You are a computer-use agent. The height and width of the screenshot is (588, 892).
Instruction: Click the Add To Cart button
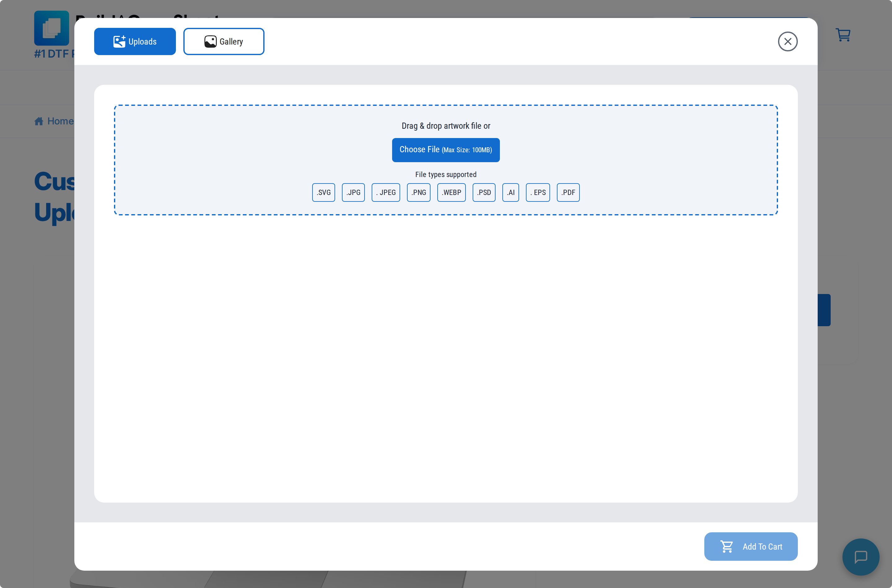[x=751, y=546]
